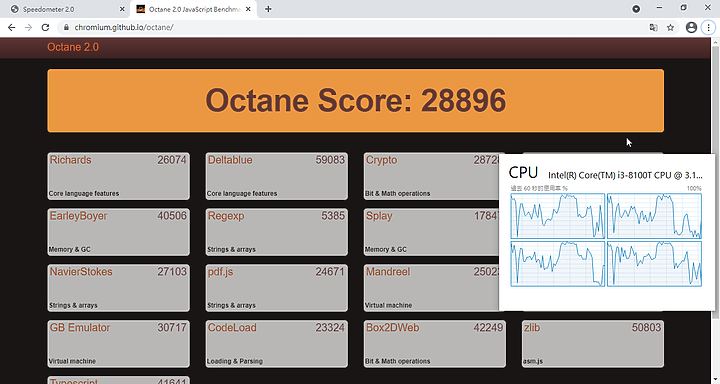Click the EarleyBoyer score 40506
Image resolution: width=720 pixels, height=384 pixels.
[172, 216]
